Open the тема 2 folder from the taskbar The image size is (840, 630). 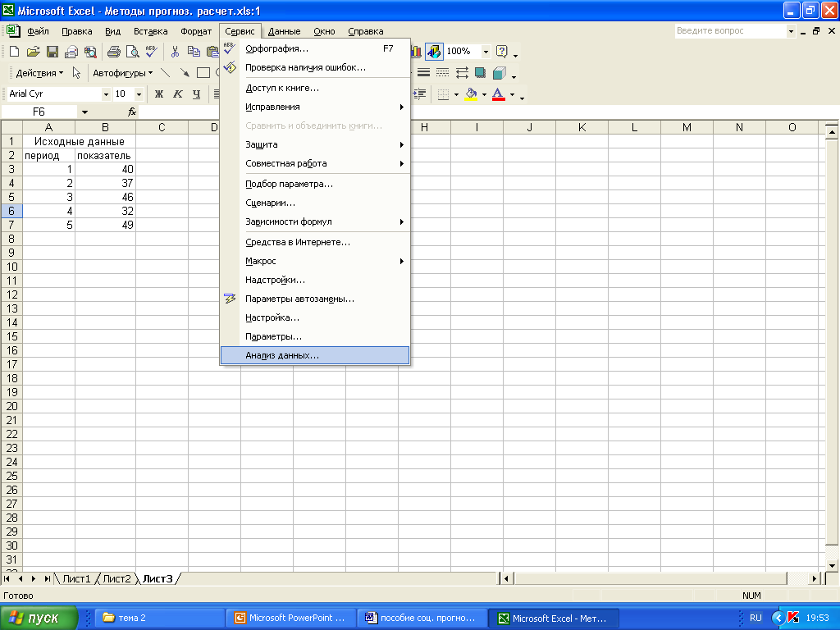pos(159,619)
